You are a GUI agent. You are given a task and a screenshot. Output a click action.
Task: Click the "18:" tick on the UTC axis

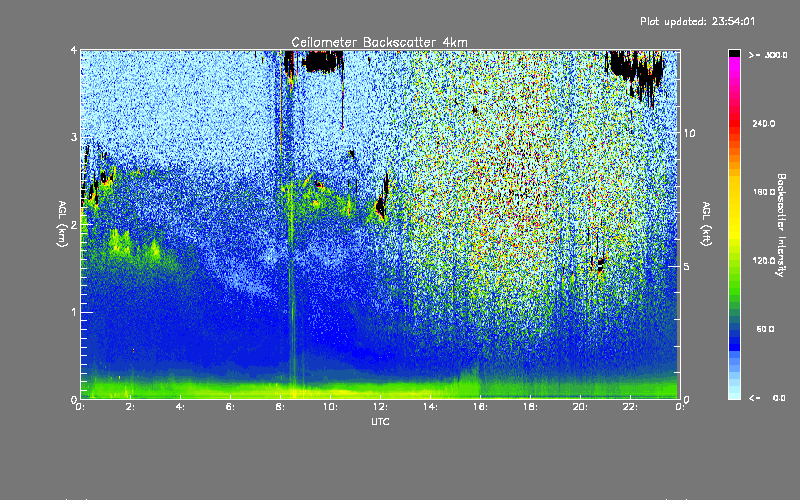click(530, 407)
